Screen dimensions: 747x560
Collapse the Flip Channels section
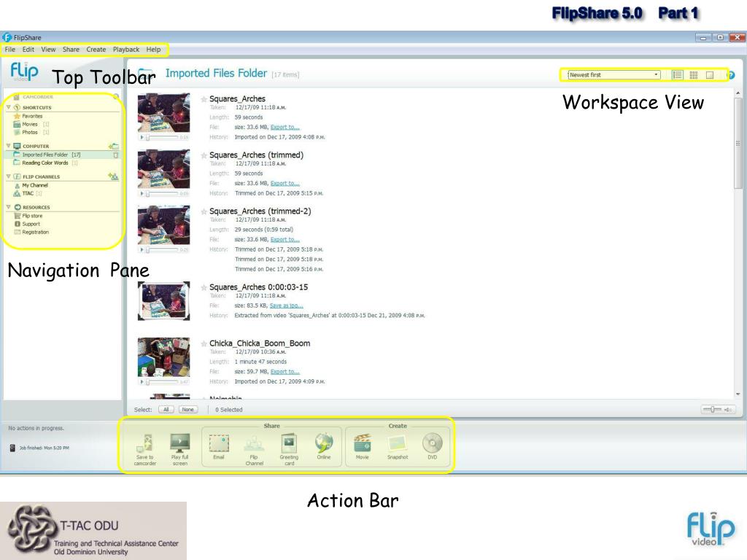[x=9, y=176]
